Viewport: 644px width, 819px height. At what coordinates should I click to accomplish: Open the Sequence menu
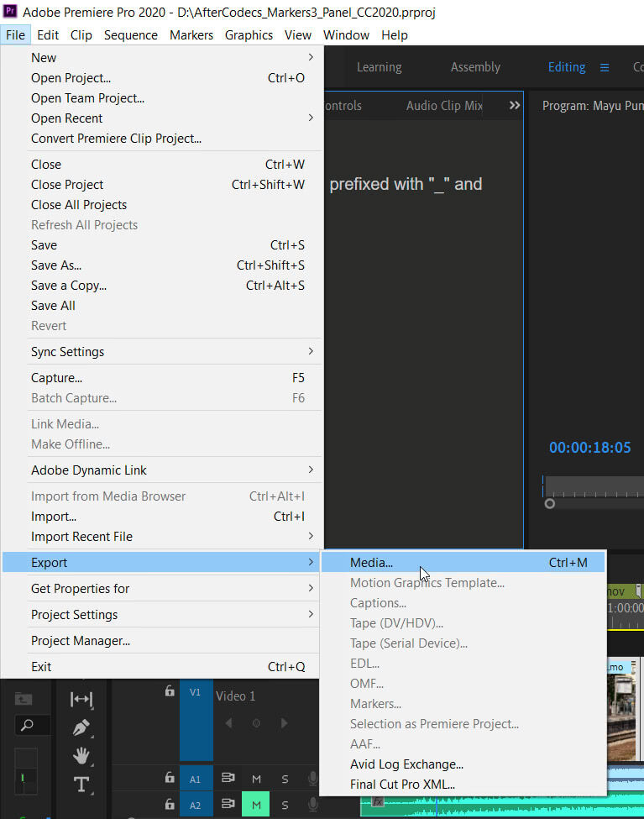pyautogui.click(x=131, y=35)
